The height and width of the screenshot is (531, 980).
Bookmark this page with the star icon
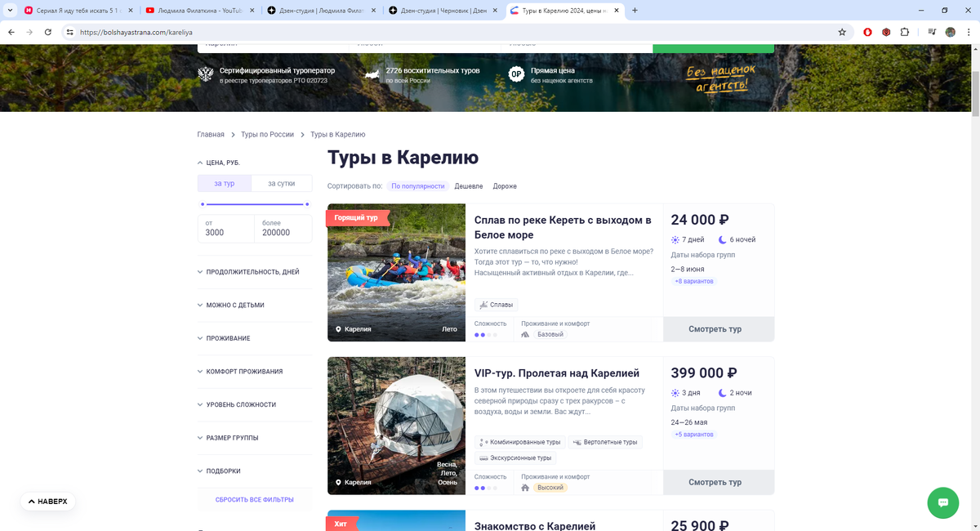(842, 32)
